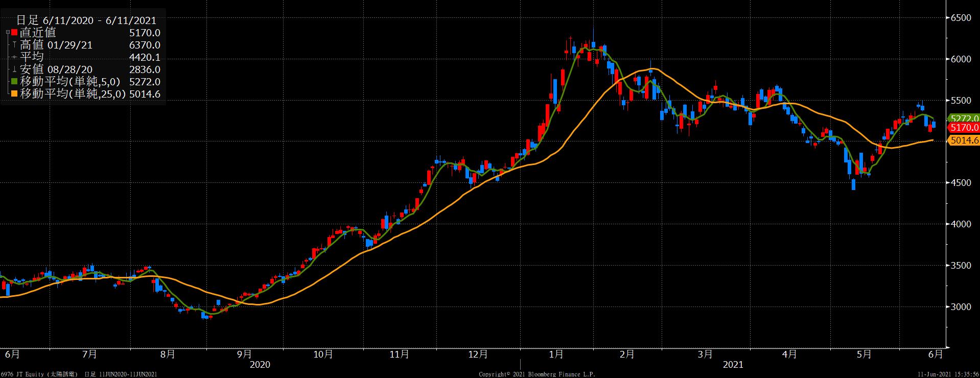Click the 10月 month label on time axis
The image size is (980, 378).
pos(323,354)
